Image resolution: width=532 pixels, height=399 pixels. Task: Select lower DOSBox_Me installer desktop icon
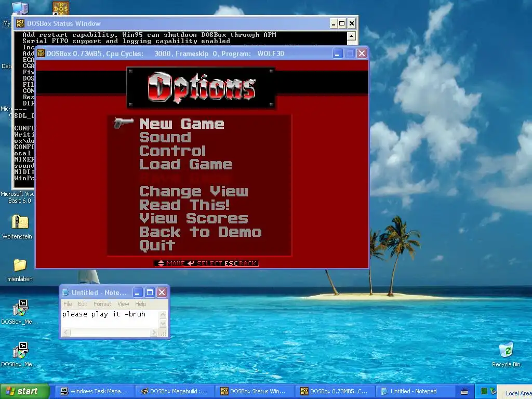20,351
